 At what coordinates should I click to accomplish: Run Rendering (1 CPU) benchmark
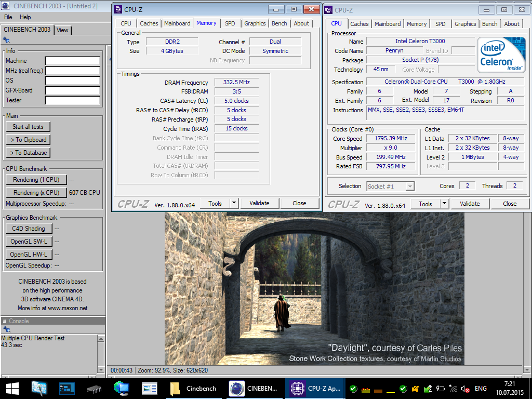click(x=36, y=179)
